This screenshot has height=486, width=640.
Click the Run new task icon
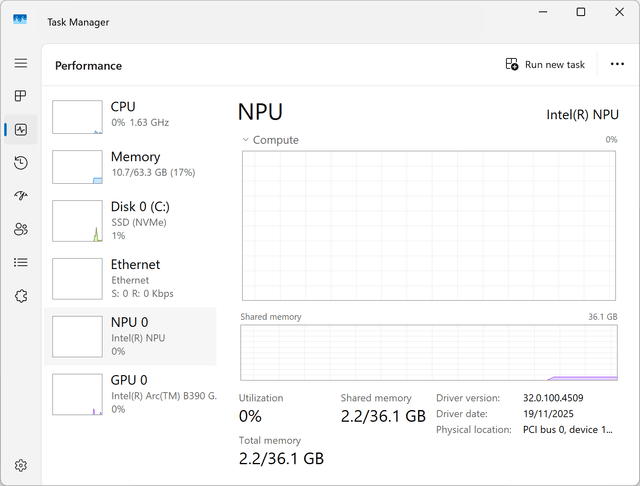pos(512,64)
